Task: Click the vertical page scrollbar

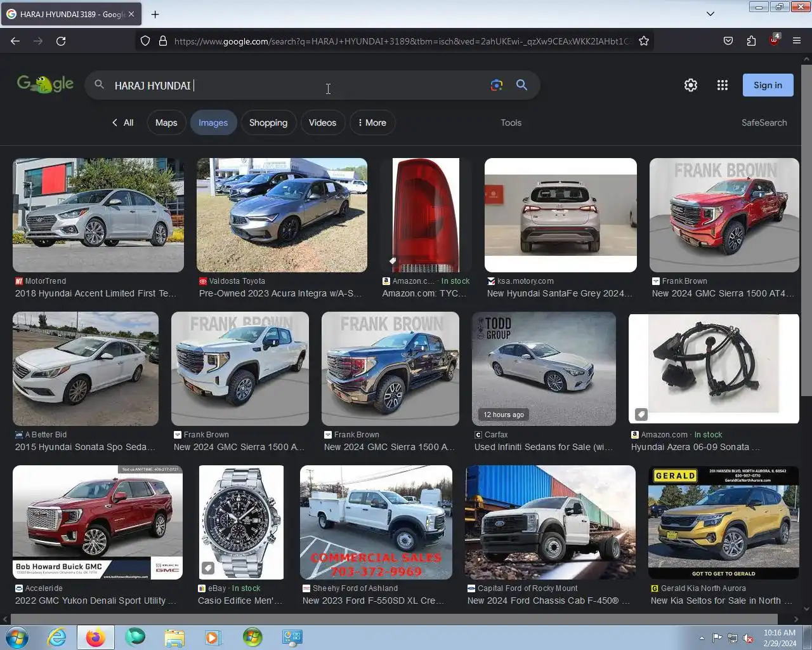Action: [x=806, y=229]
